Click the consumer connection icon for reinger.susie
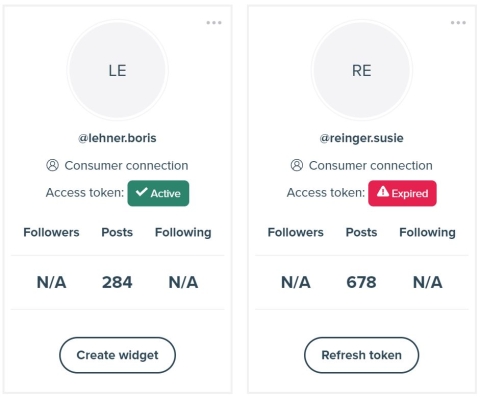The width and height of the screenshot is (480, 399). [x=297, y=165]
